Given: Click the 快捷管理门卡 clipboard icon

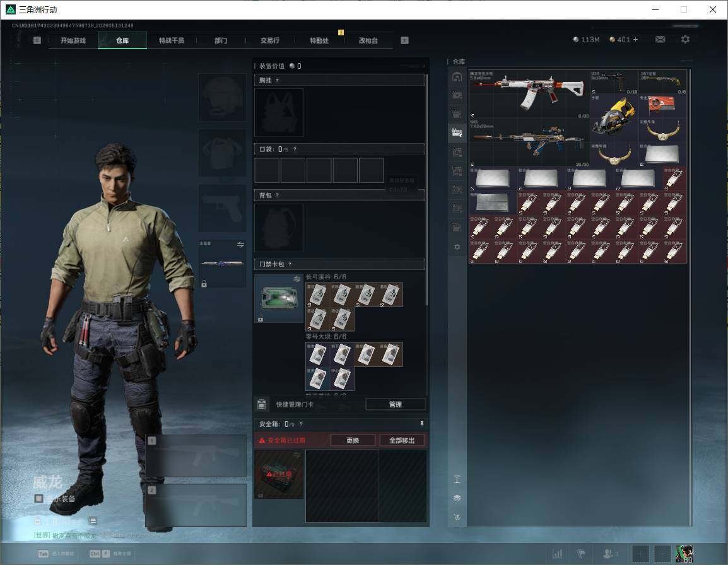Looking at the screenshot, I should point(261,404).
